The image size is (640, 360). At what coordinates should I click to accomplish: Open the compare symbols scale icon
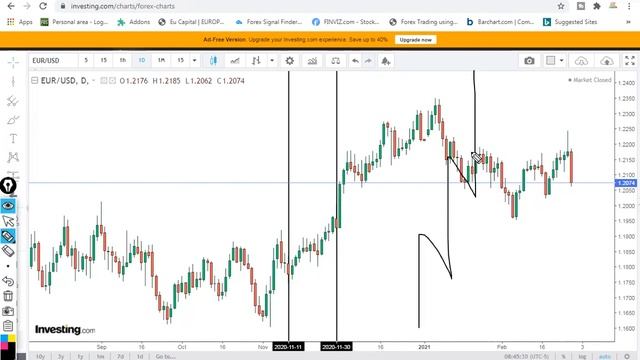[x=336, y=61]
